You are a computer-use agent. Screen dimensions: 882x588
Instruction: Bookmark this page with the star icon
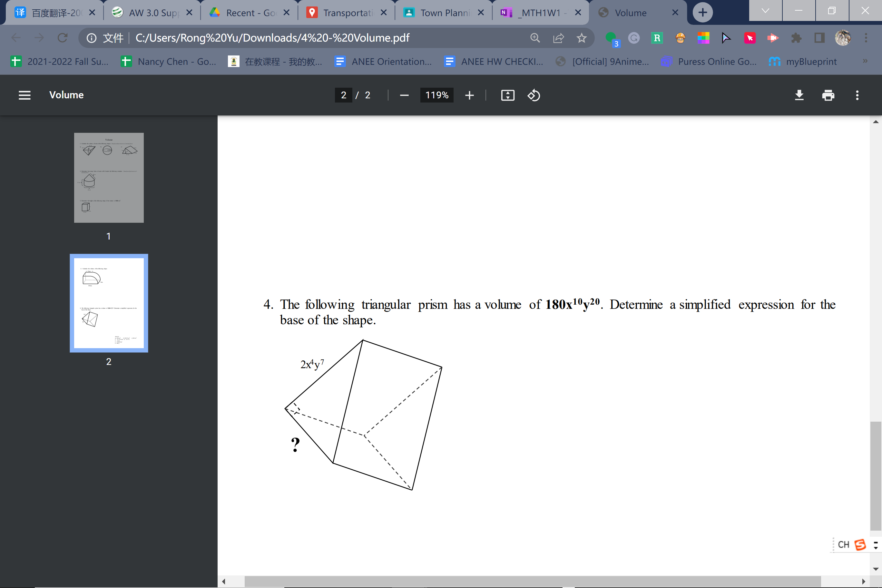[x=581, y=38]
